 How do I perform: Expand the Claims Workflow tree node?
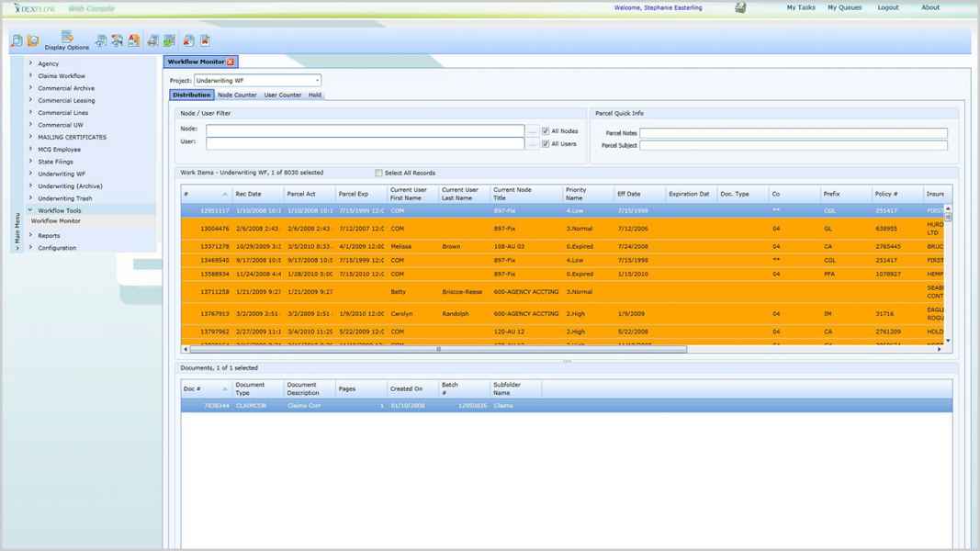click(30, 76)
